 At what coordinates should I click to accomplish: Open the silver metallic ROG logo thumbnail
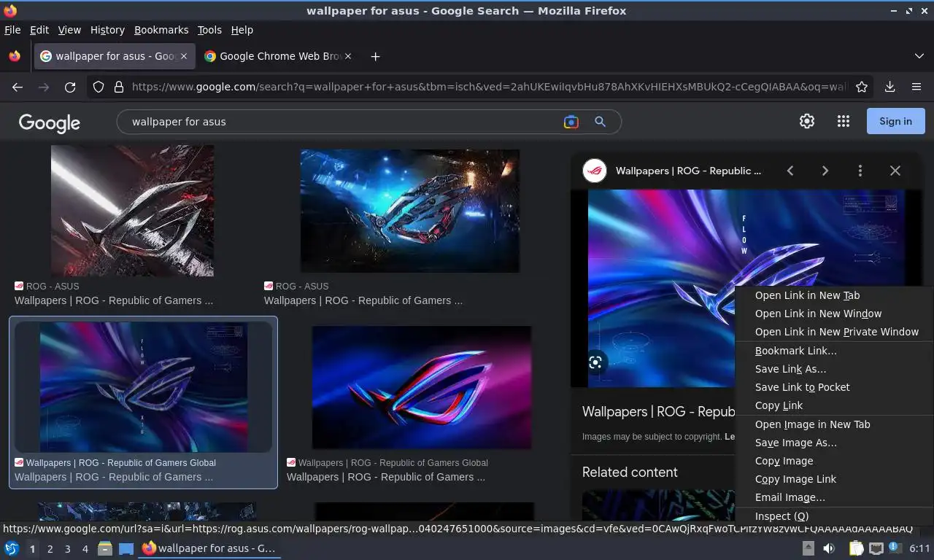pos(132,210)
